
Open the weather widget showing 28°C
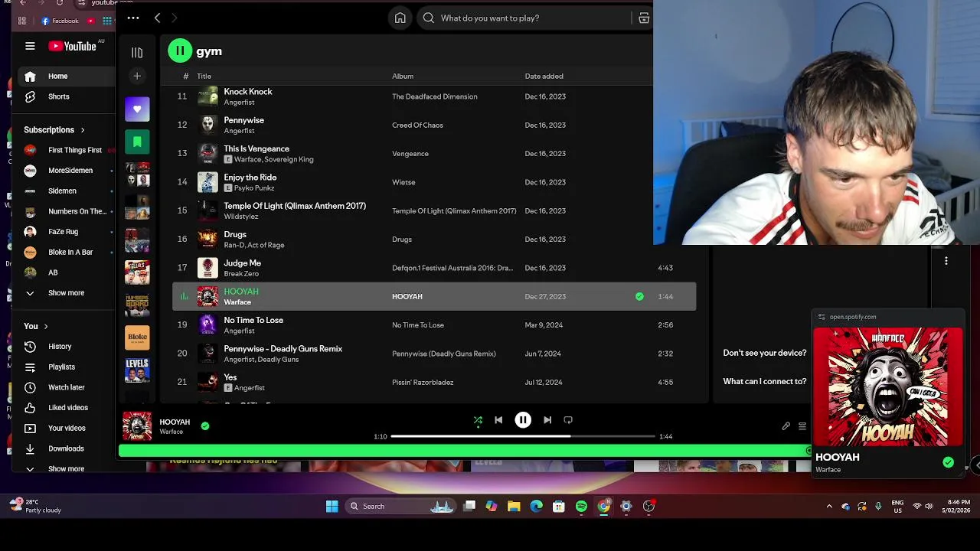[36, 506]
